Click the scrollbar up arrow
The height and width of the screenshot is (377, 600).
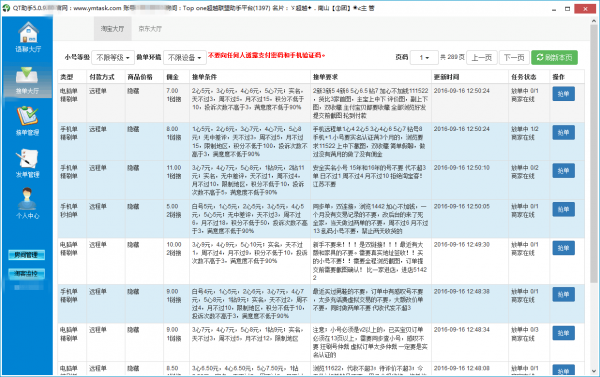(x=593, y=21)
